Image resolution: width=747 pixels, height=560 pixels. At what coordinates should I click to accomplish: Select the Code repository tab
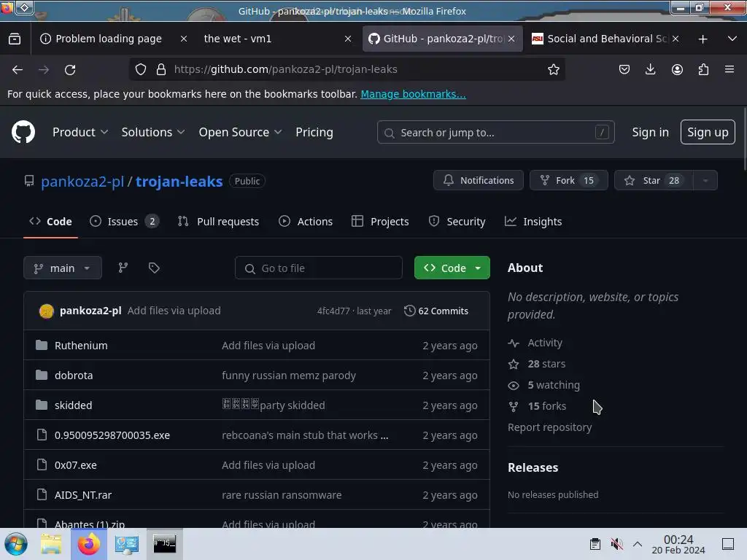coord(50,222)
